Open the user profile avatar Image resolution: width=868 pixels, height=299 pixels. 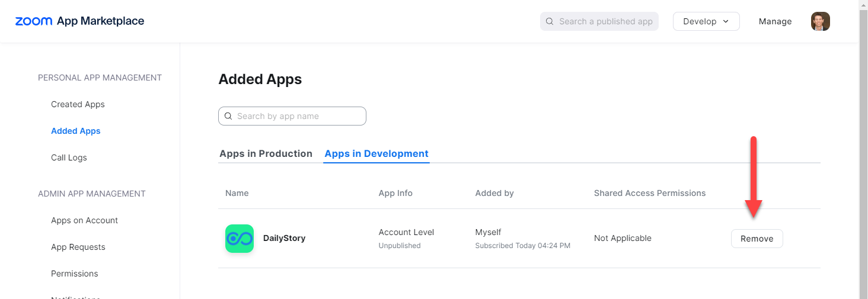(x=820, y=21)
